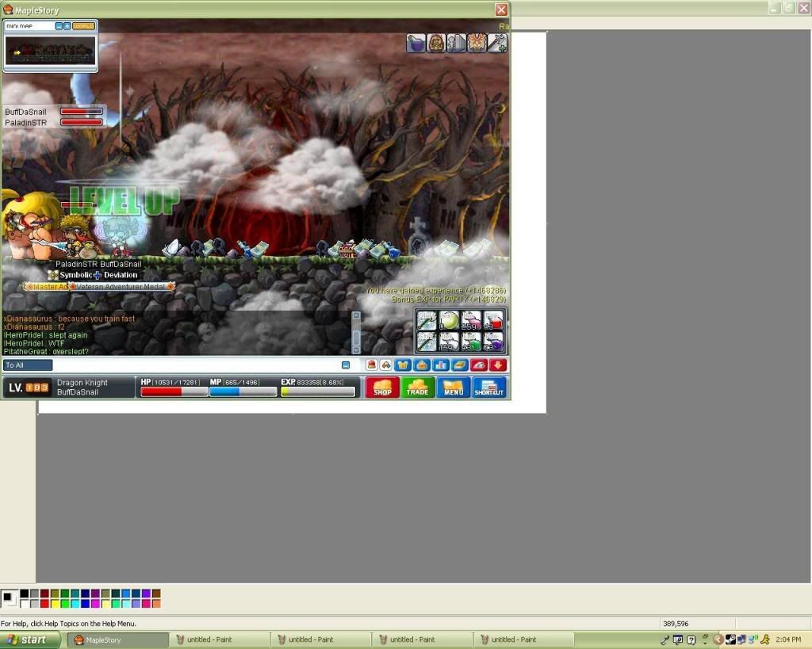Click the PitatheGreat chat line

(46, 351)
